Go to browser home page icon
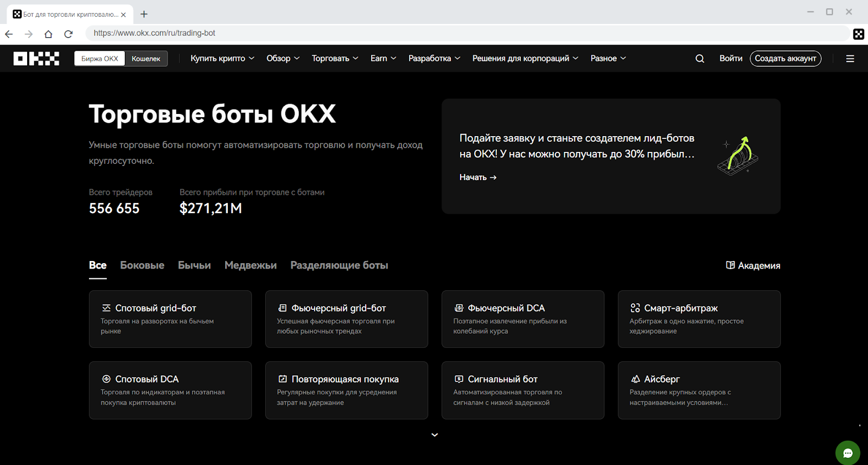This screenshot has height=465, width=868. [x=48, y=34]
